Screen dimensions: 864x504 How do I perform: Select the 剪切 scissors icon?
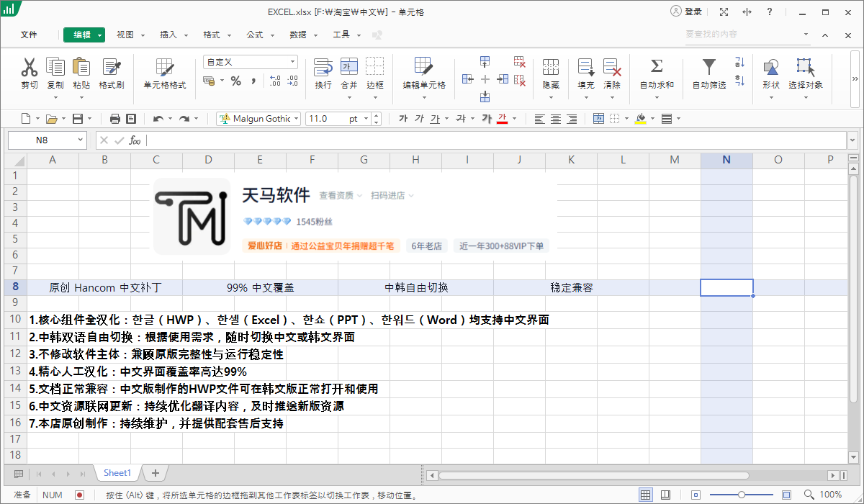tap(29, 68)
